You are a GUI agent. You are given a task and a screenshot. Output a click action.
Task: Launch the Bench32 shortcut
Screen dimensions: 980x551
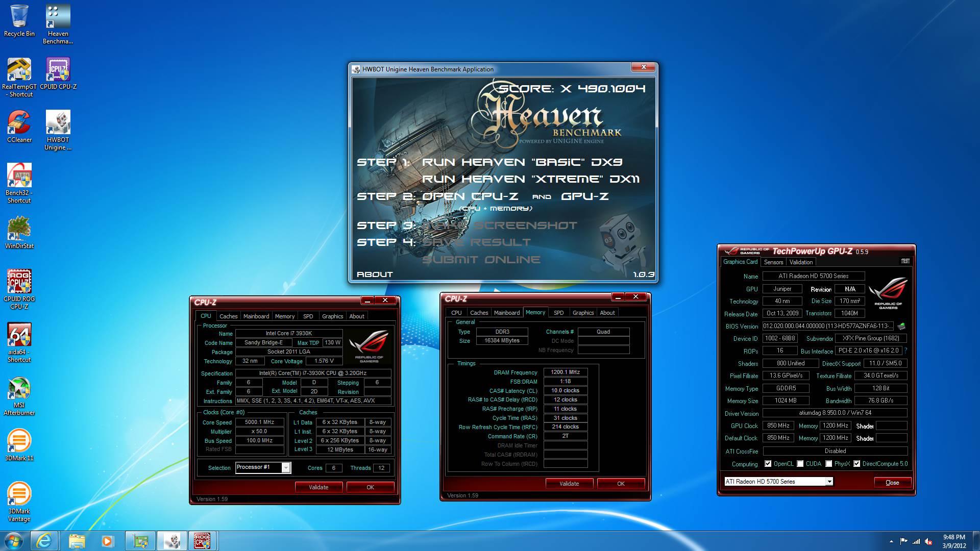19,183
